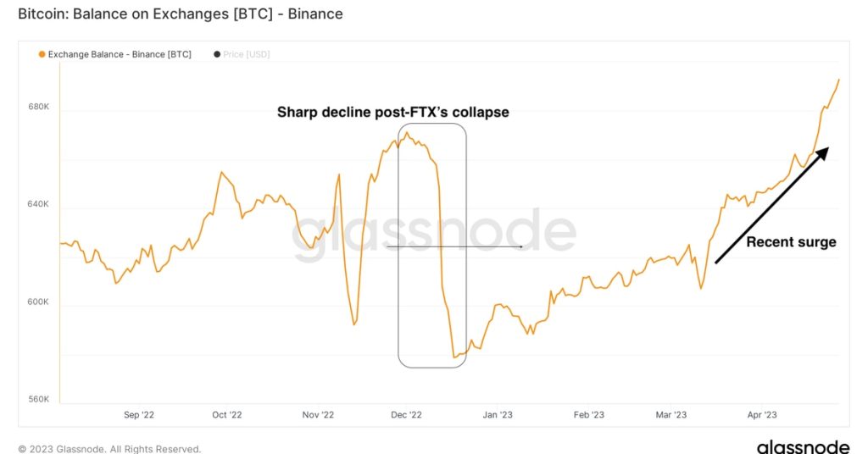This screenshot has height=454, width=868.
Task: Select the 'Recent surge' annotation text
Action: coord(791,242)
